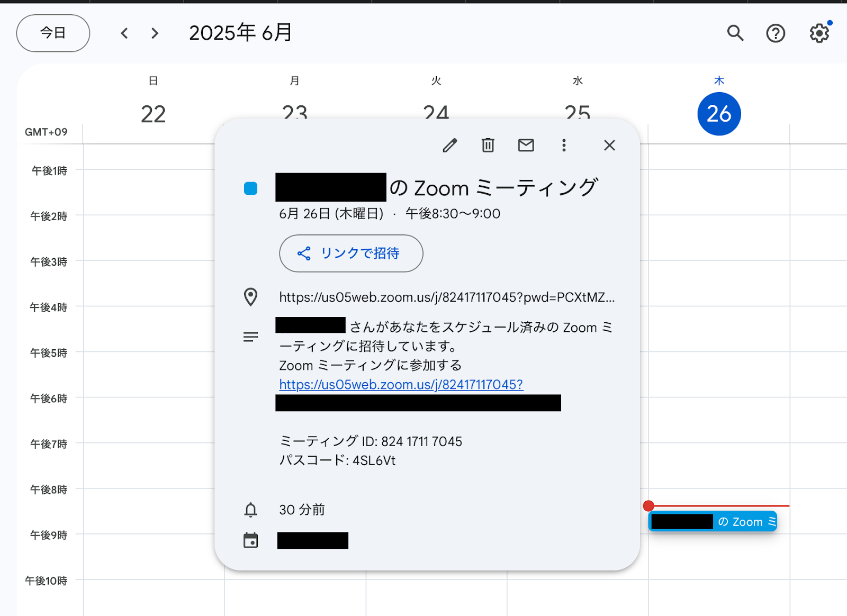Select the Zoom meeting block in the calendar grid
Viewport: 847px width, 616px height.
coord(712,521)
